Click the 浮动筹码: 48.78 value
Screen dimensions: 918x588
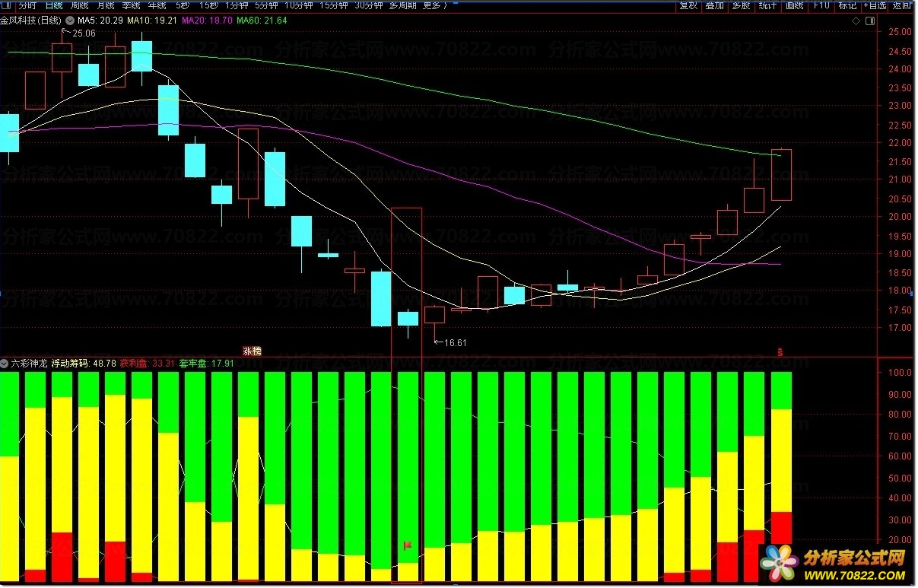coord(84,364)
